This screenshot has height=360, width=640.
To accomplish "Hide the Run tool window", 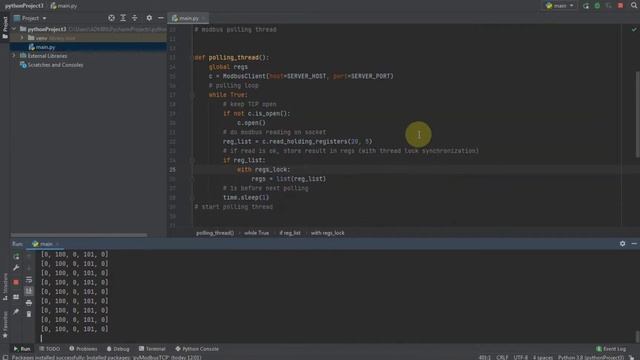I will tap(634, 244).
